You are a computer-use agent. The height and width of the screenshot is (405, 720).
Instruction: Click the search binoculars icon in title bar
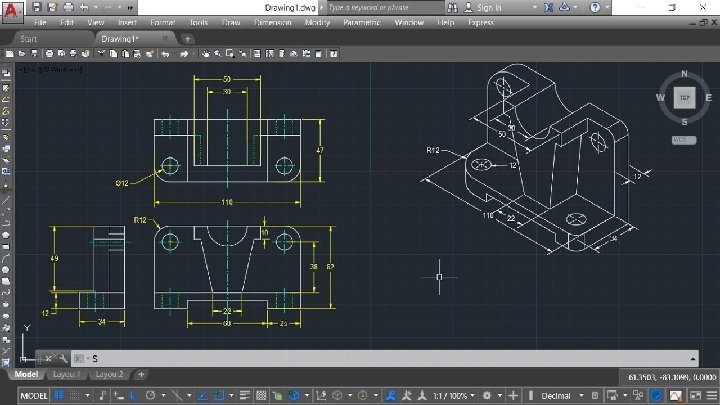coord(451,7)
